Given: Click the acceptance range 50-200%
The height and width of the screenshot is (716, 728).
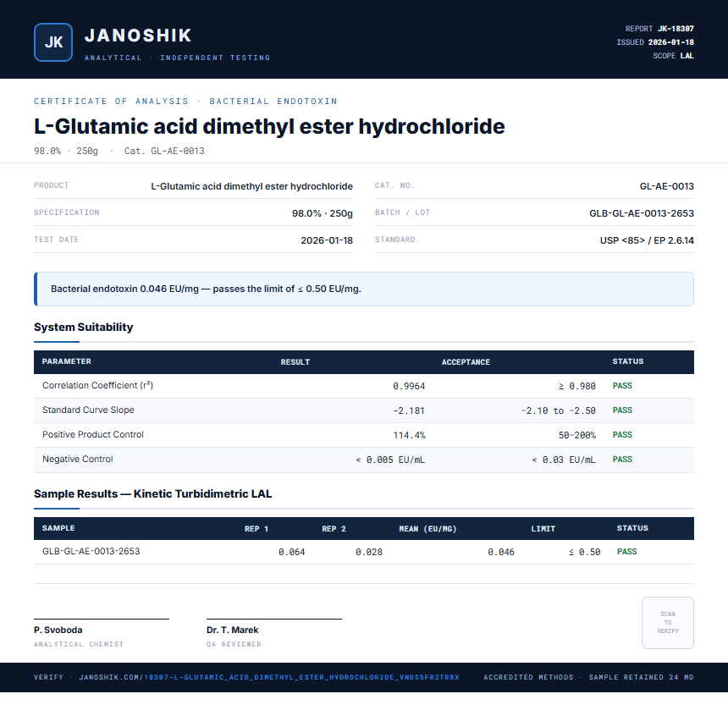Looking at the screenshot, I should tap(577, 436).
